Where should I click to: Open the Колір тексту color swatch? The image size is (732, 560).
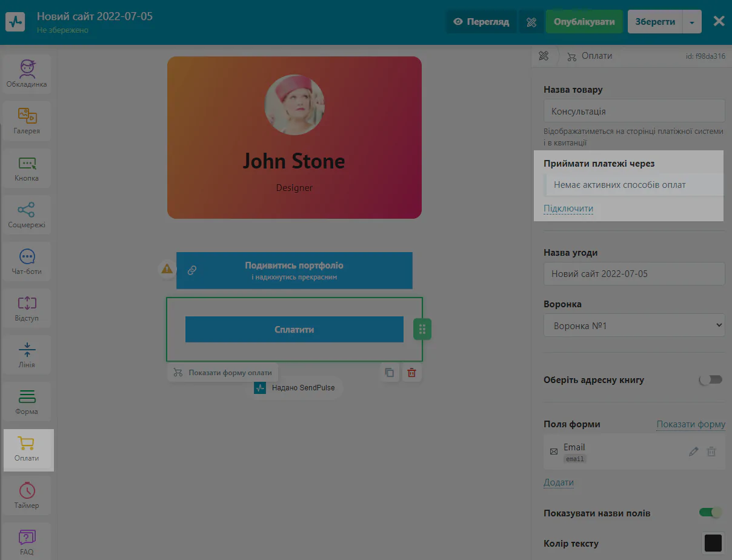(713, 543)
